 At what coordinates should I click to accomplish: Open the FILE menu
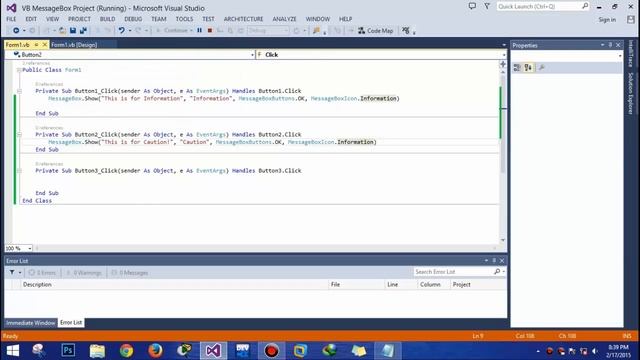pos(11,19)
